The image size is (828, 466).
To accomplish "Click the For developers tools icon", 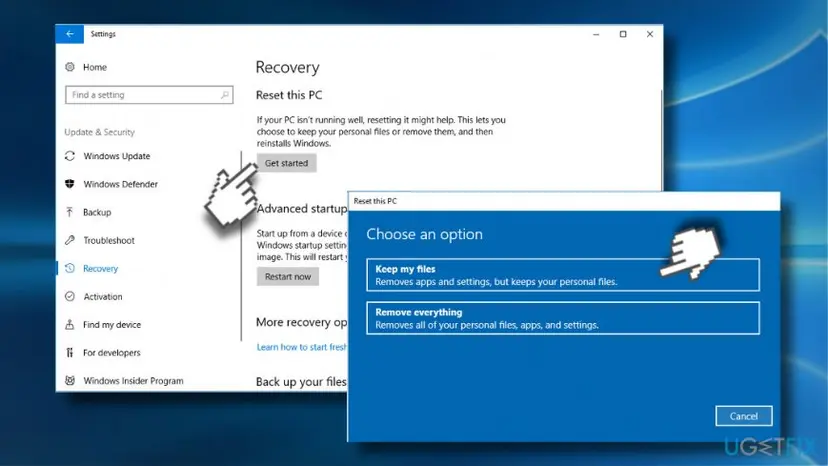I will (70, 352).
